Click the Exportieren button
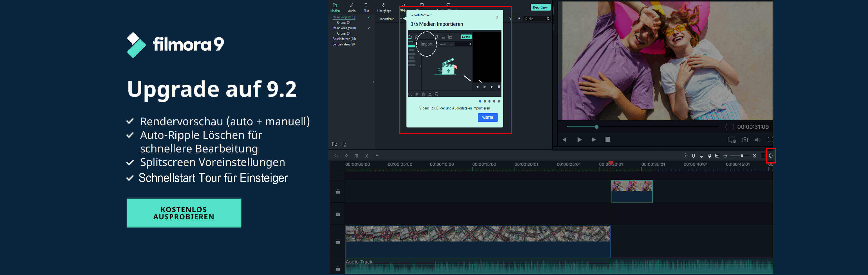 [x=540, y=7]
